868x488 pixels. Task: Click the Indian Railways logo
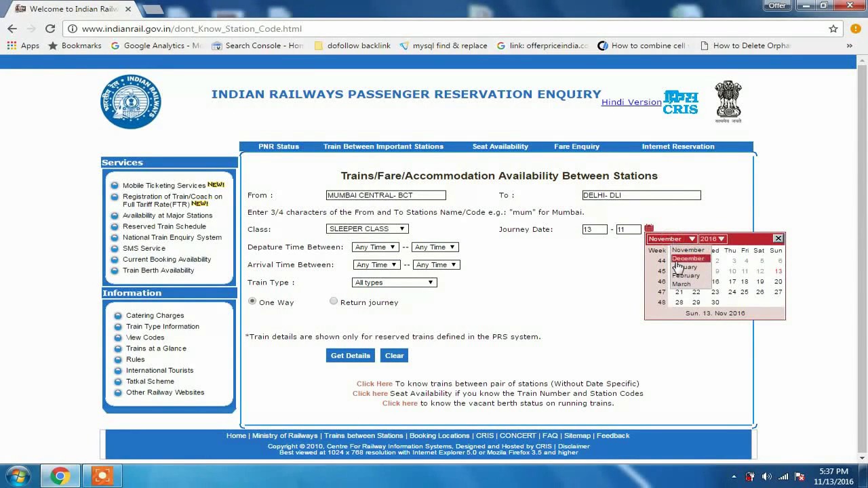tap(131, 102)
